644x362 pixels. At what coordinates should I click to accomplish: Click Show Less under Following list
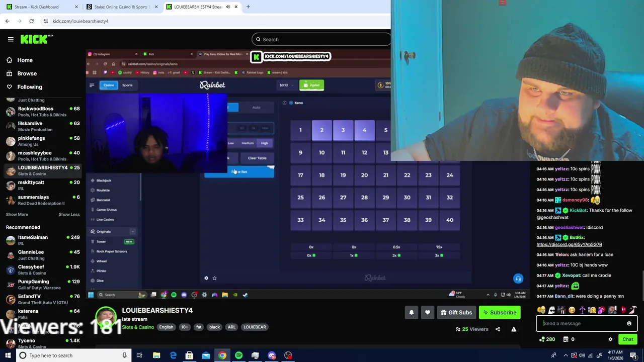[69, 215]
